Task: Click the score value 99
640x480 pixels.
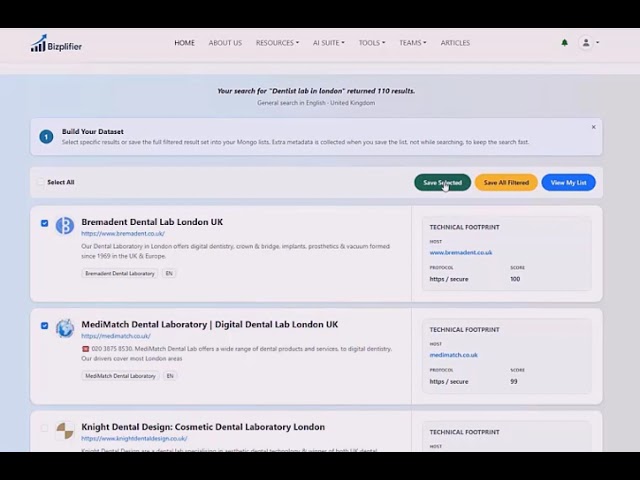Action: click(514, 382)
